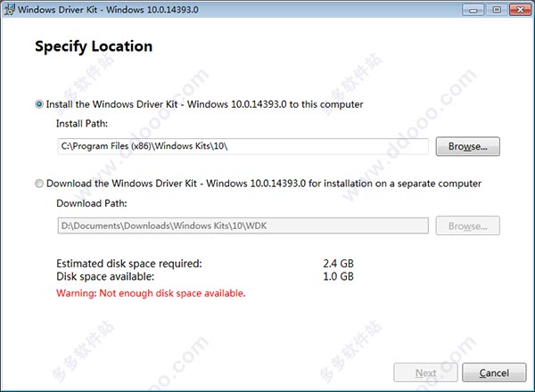Click 'Disk space available:' text
Viewport: 535px width, 392px height.
[x=105, y=276]
